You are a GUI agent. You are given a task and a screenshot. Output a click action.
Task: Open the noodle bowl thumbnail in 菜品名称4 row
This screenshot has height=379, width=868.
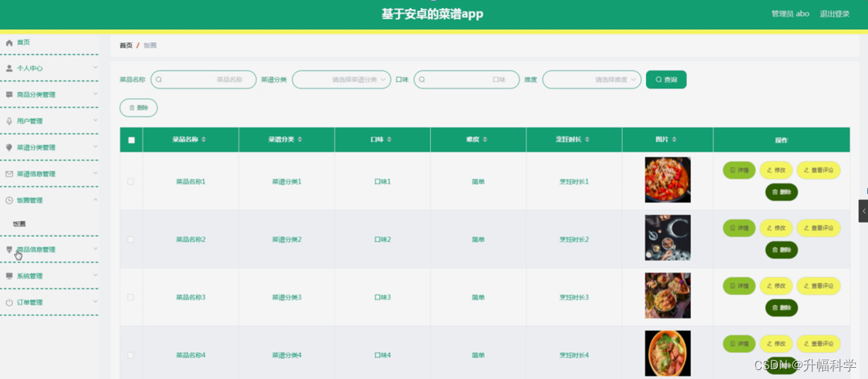[668, 354]
